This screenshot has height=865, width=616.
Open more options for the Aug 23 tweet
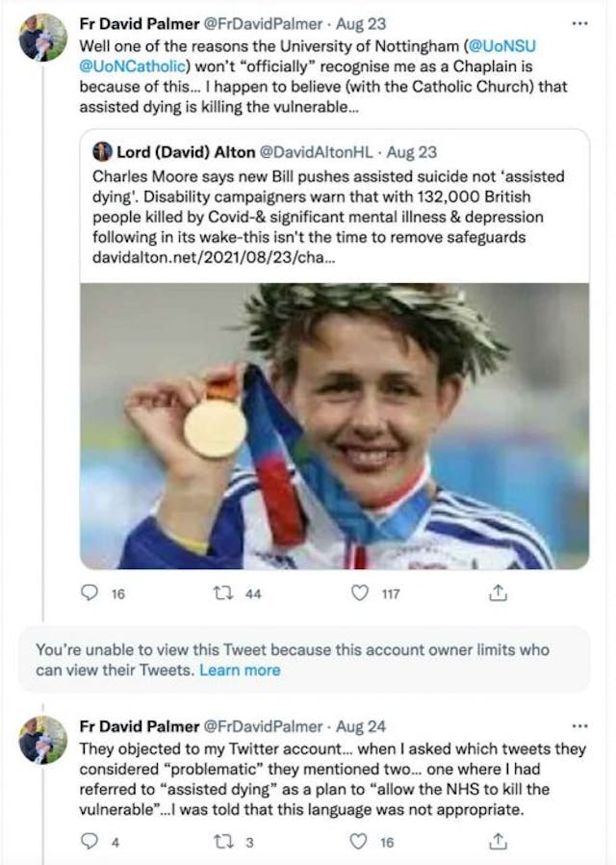(x=579, y=21)
